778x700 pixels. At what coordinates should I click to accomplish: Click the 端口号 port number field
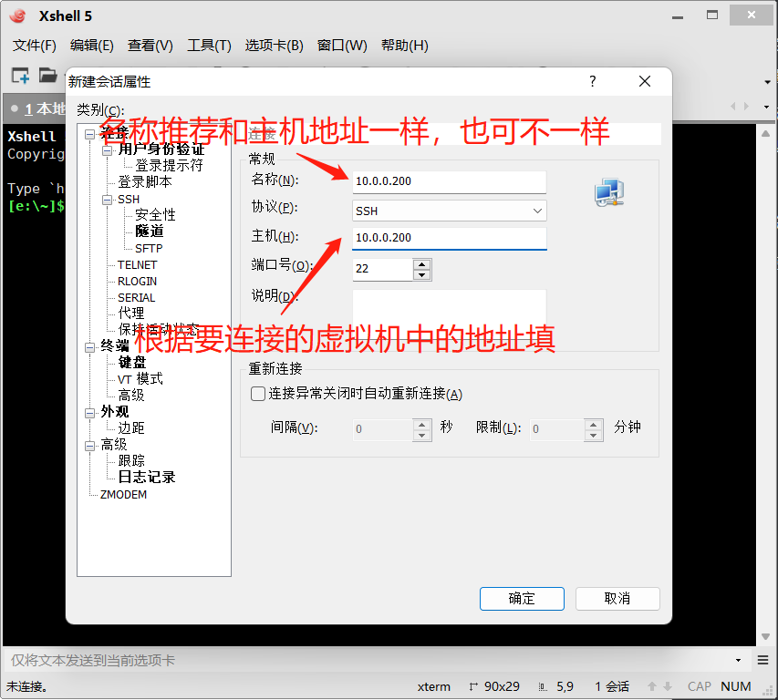[382, 269]
